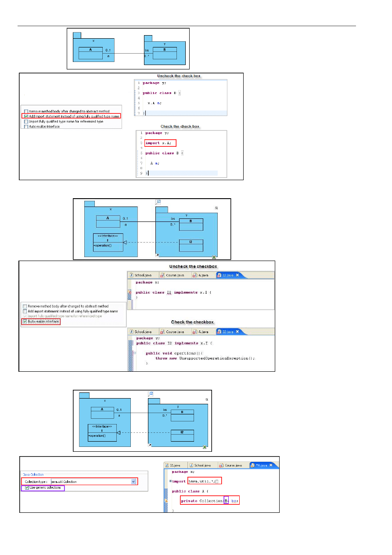
Task: Open the Collection type dropdown arrow
Action: pos(133,482)
